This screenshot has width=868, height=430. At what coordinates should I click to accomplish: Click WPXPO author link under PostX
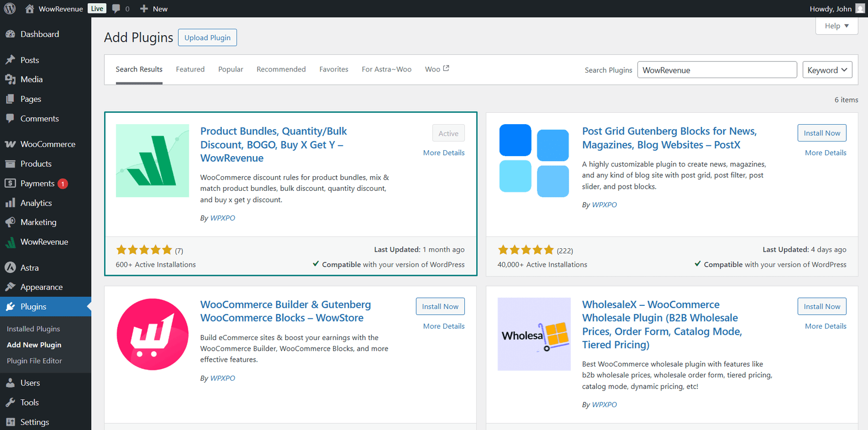pyautogui.click(x=604, y=205)
